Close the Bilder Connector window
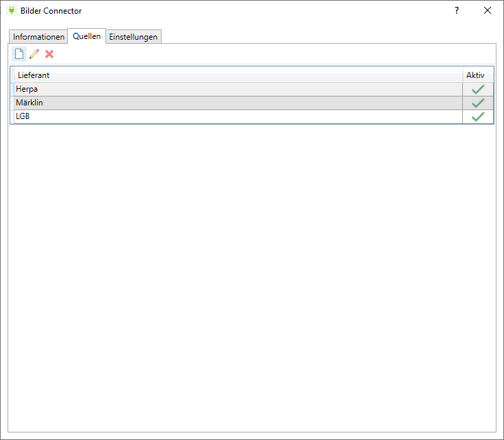 487,10
